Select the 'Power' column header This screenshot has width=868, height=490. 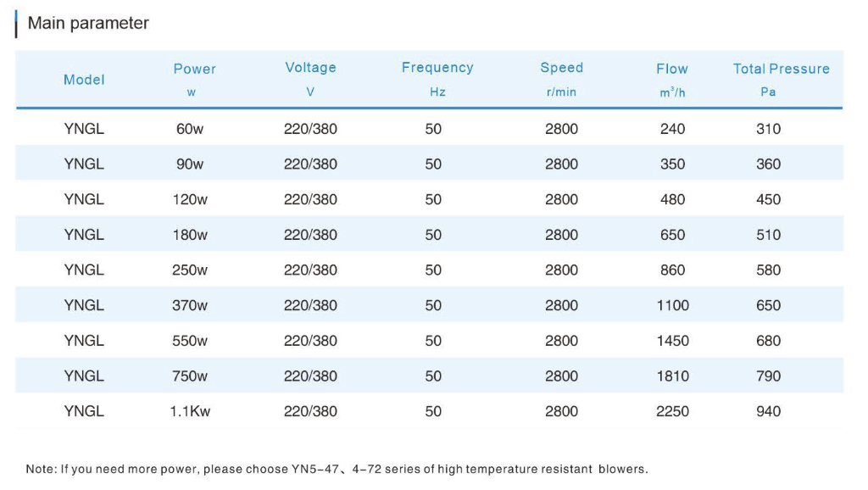pos(194,69)
